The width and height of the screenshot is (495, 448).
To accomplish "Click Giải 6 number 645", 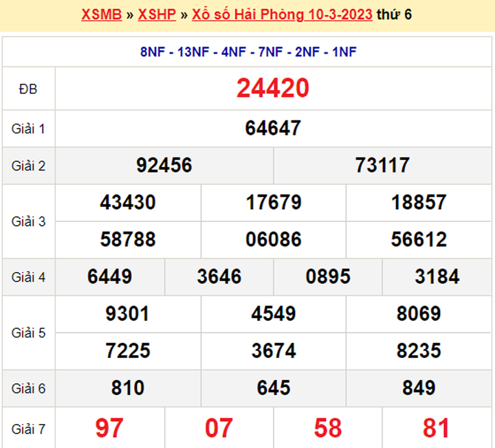I will 273,388.
